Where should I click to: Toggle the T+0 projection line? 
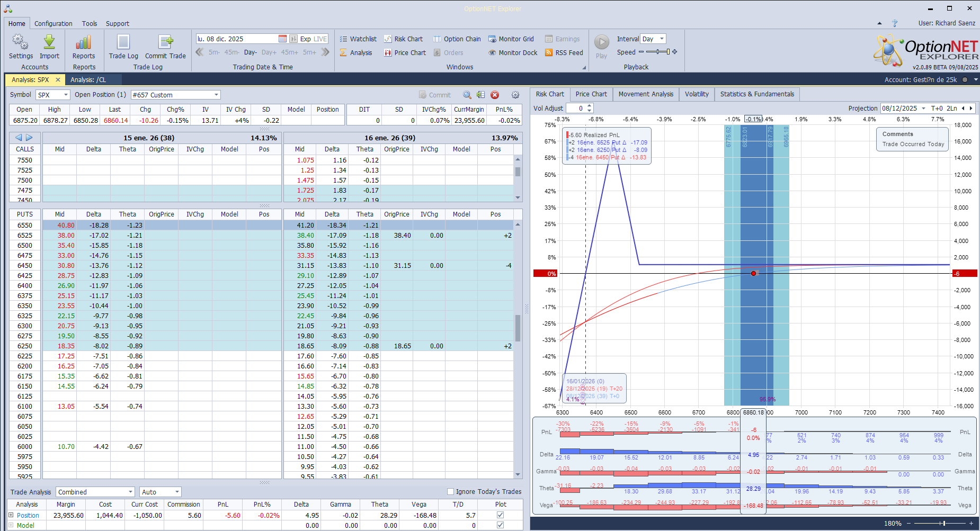point(937,108)
